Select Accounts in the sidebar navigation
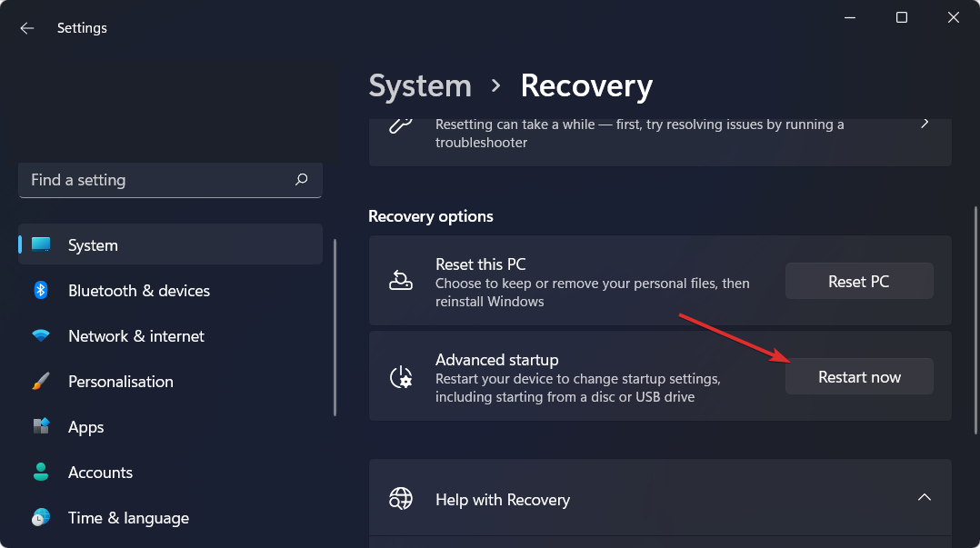This screenshot has height=548, width=980. [101, 472]
